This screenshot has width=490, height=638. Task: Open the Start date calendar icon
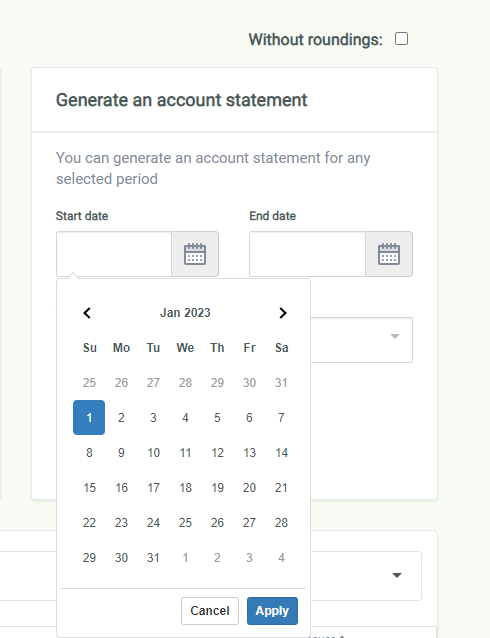pos(195,254)
